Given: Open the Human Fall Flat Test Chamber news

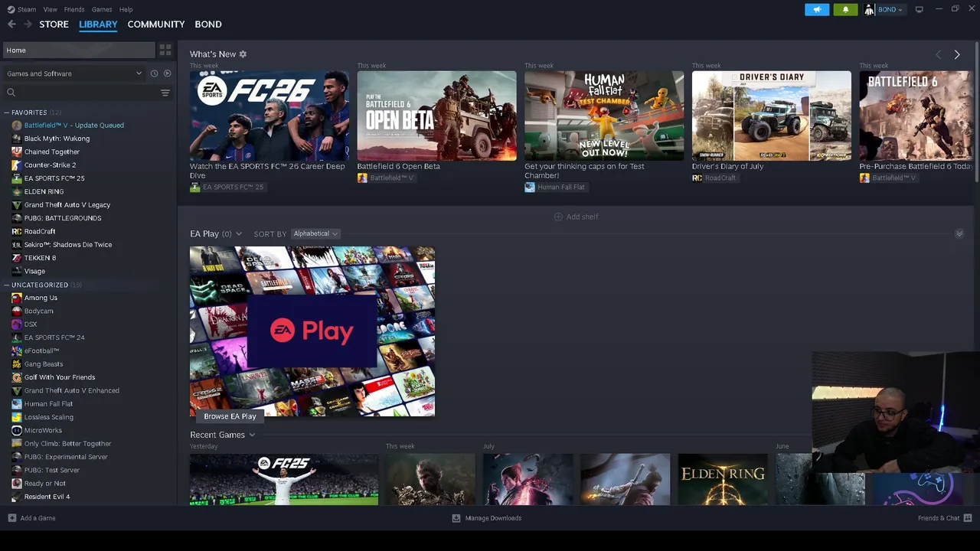Looking at the screenshot, I should tap(604, 116).
